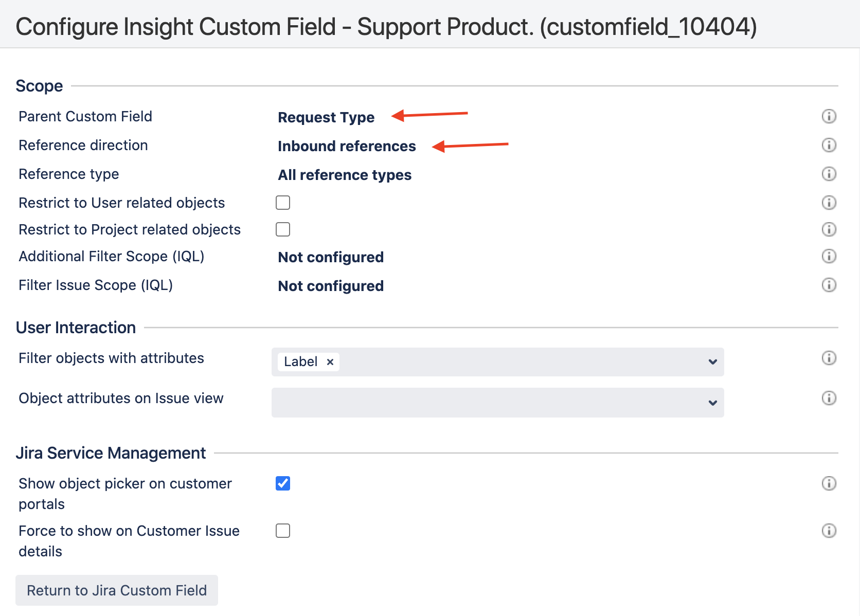This screenshot has width=860, height=616.
Task: Show info for Filter Issue Scope (IQL)
Action: (829, 285)
